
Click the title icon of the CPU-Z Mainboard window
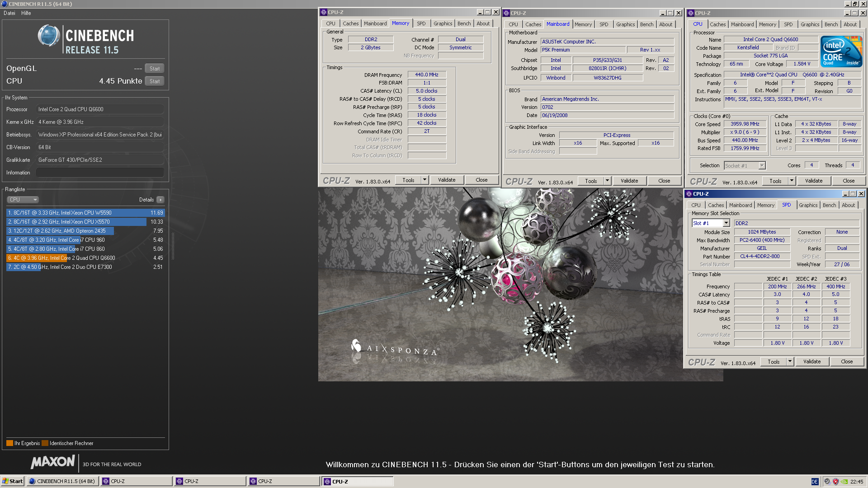tap(506, 13)
